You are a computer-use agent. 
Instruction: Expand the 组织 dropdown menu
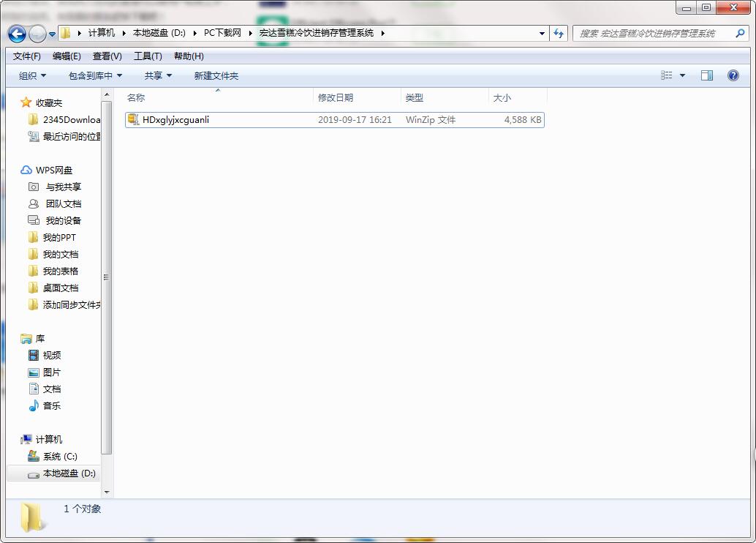click(32, 75)
